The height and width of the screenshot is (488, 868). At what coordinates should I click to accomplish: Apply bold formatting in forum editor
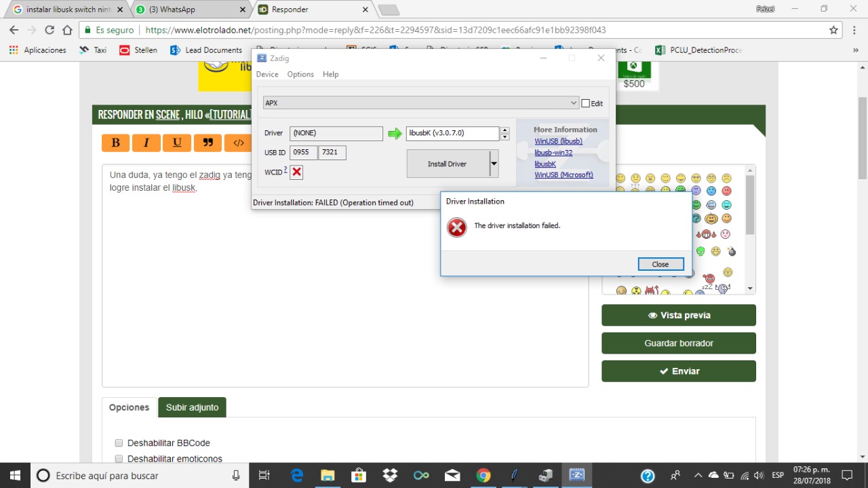coord(116,143)
